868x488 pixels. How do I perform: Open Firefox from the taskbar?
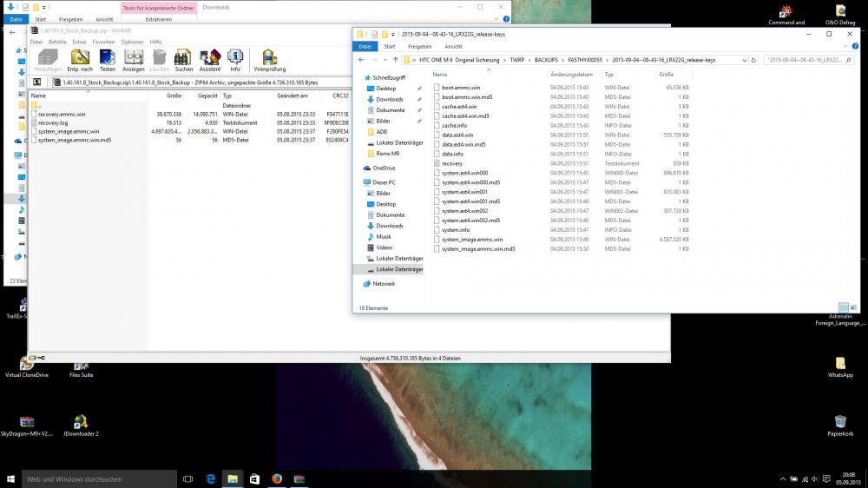(x=277, y=478)
